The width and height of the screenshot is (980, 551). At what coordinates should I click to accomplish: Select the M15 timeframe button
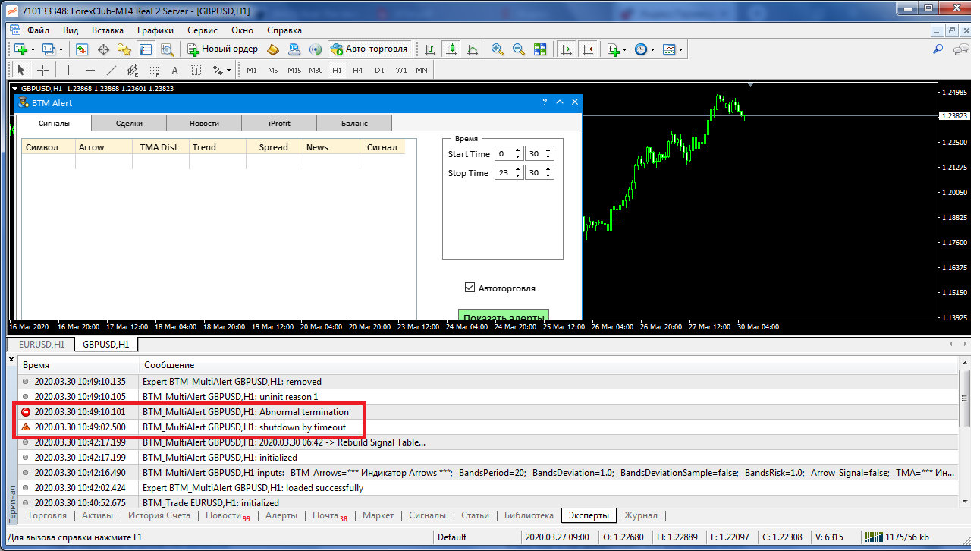point(294,70)
